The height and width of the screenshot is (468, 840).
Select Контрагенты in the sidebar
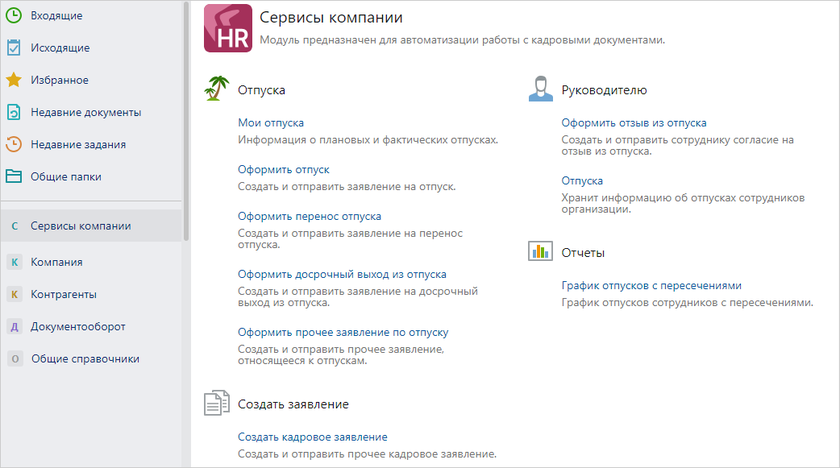63,294
